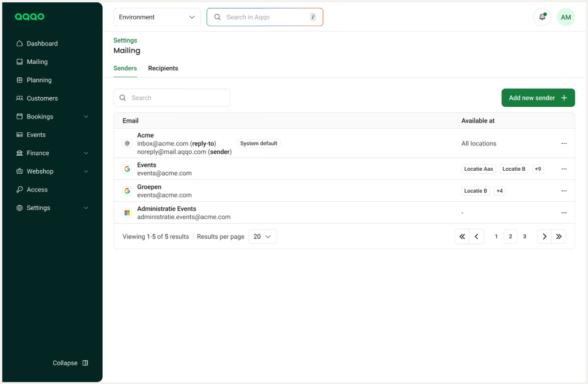Click the Settings breadcrumb link

click(125, 40)
